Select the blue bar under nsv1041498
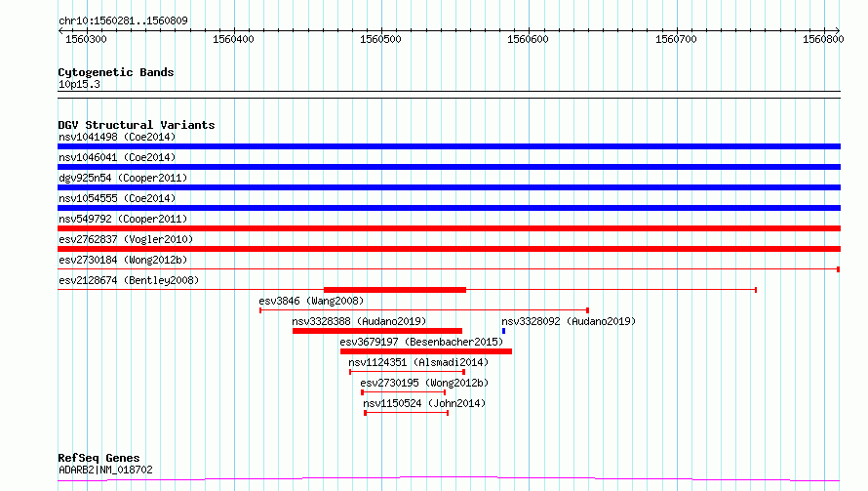This screenshot has height=491, width=868. [x=449, y=146]
